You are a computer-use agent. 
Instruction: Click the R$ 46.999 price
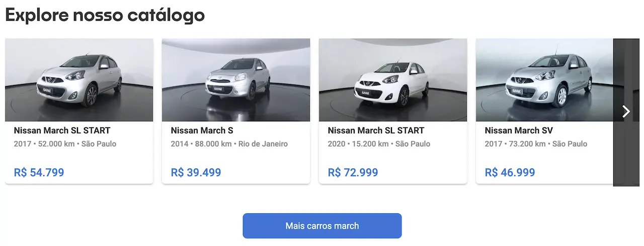coord(510,173)
